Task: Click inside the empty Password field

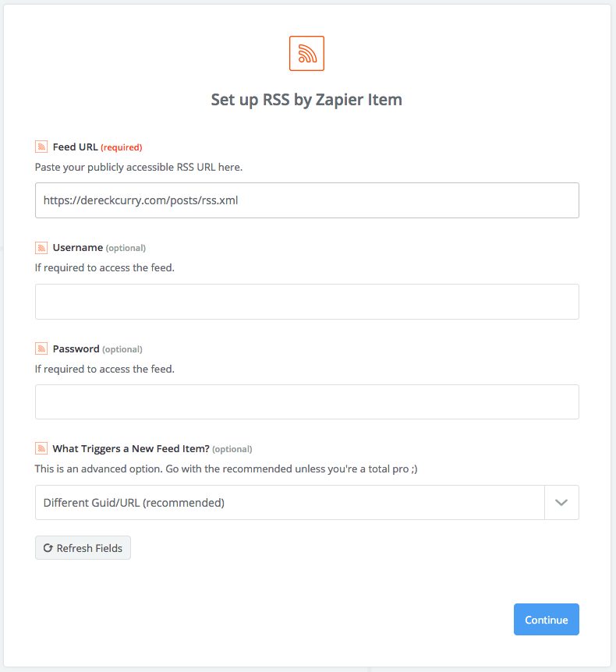Action: (x=307, y=402)
